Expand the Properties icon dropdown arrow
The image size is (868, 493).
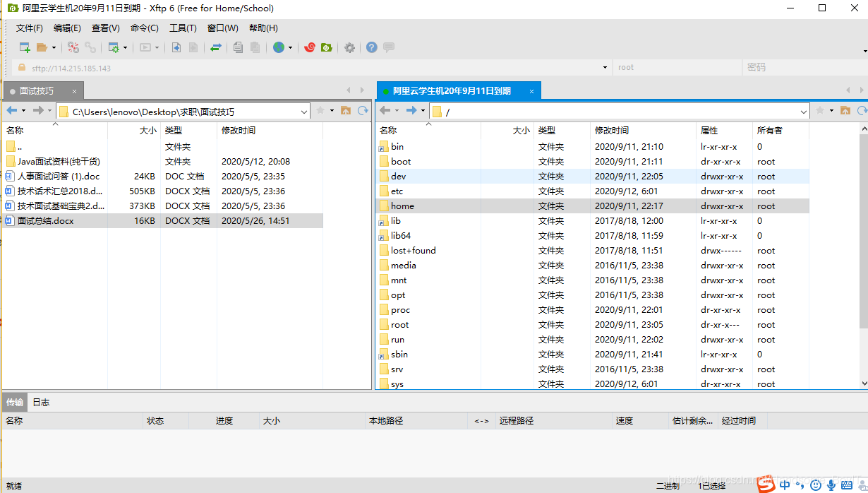pos(125,48)
